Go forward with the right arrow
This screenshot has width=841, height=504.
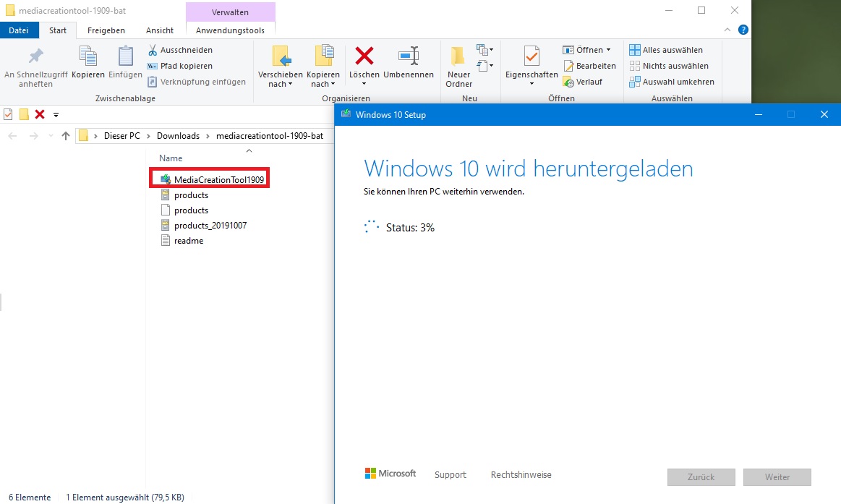tap(34, 136)
